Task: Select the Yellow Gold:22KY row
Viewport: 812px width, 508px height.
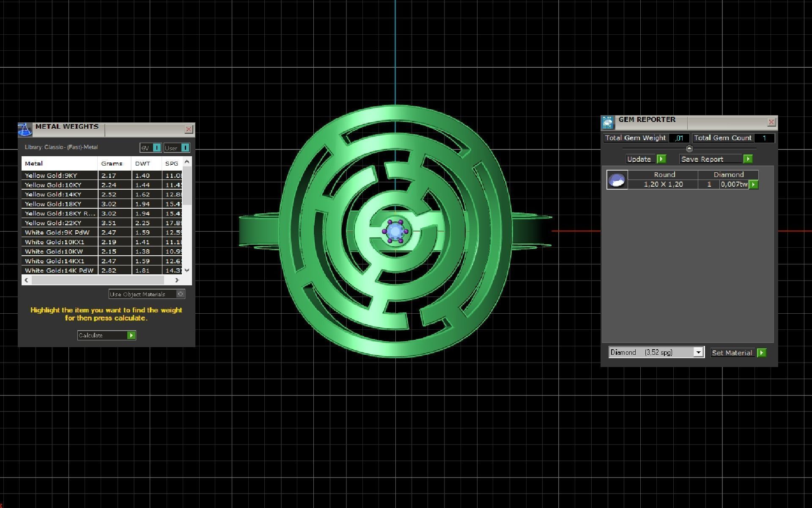Action: 102,223
